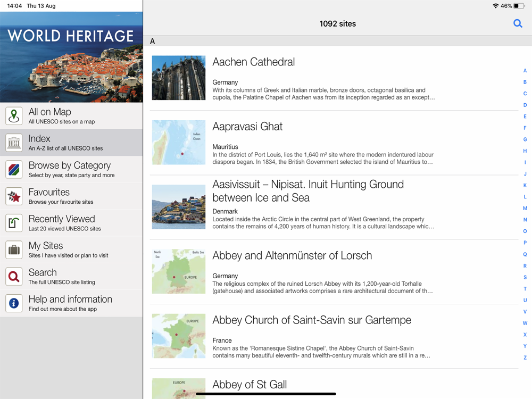Click the 'France' country text
532x399 pixels.
click(222, 340)
